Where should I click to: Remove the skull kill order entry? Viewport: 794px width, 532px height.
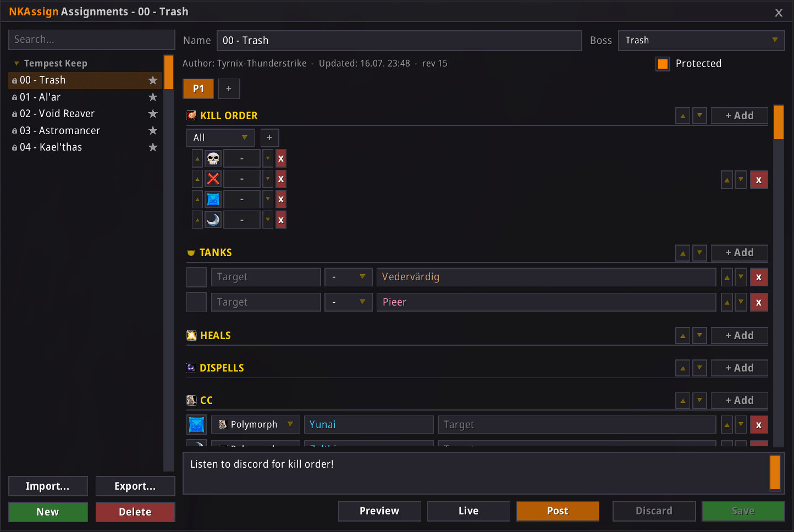pos(281,159)
